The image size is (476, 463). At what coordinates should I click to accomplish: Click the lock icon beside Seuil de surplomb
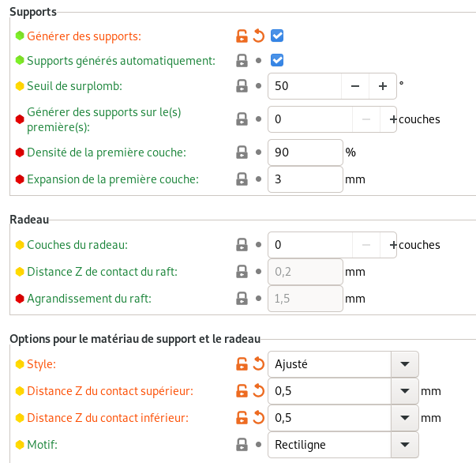(242, 86)
